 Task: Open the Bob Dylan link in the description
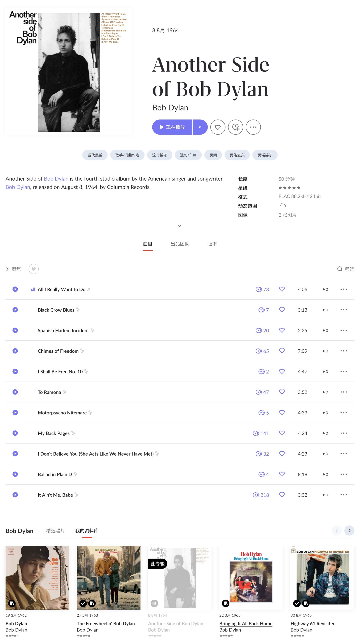pos(56,179)
